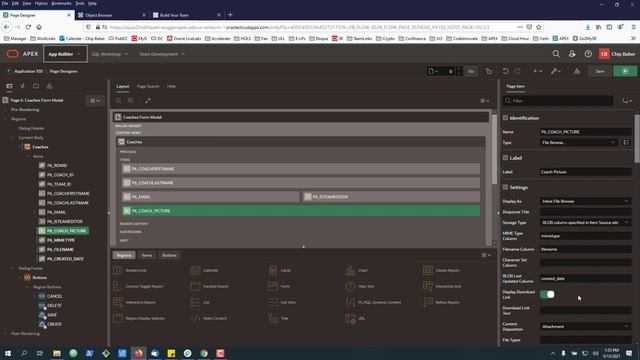Click the page lock icon in toolbar
The image size is (640, 360).
(x=489, y=71)
